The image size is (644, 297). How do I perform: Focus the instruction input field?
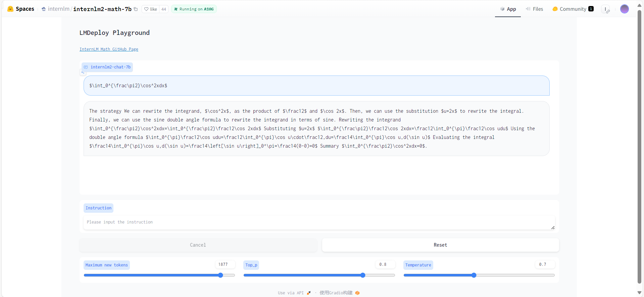319,222
